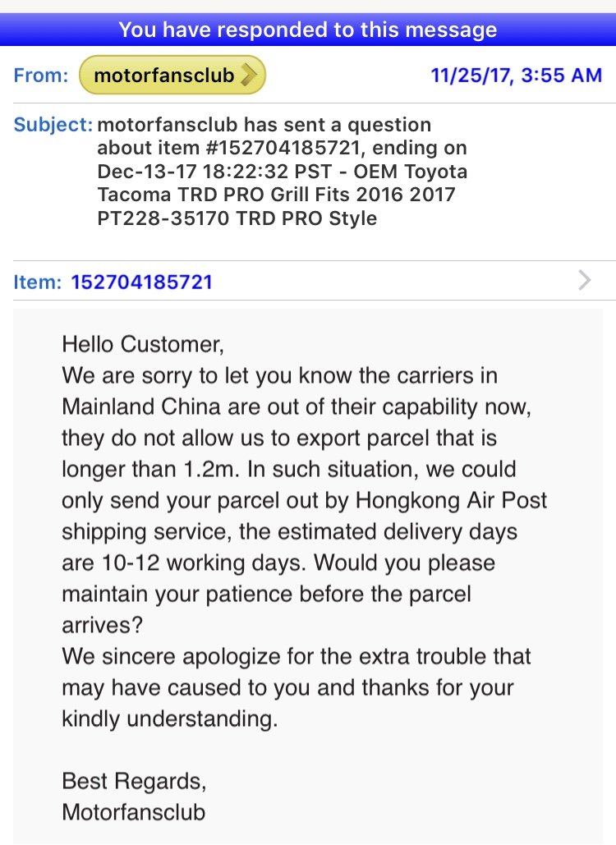
Task: Open item 152704185721 link
Action: tap(142, 282)
